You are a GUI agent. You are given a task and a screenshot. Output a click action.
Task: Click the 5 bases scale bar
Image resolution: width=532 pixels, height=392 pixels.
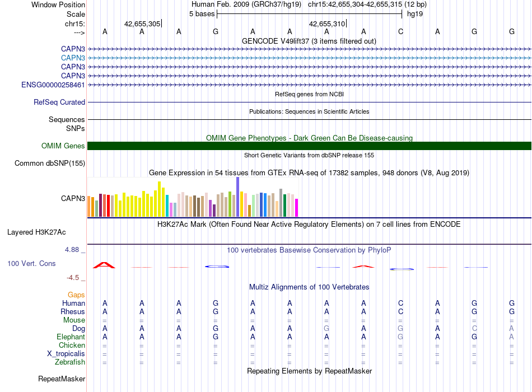tap(310, 14)
